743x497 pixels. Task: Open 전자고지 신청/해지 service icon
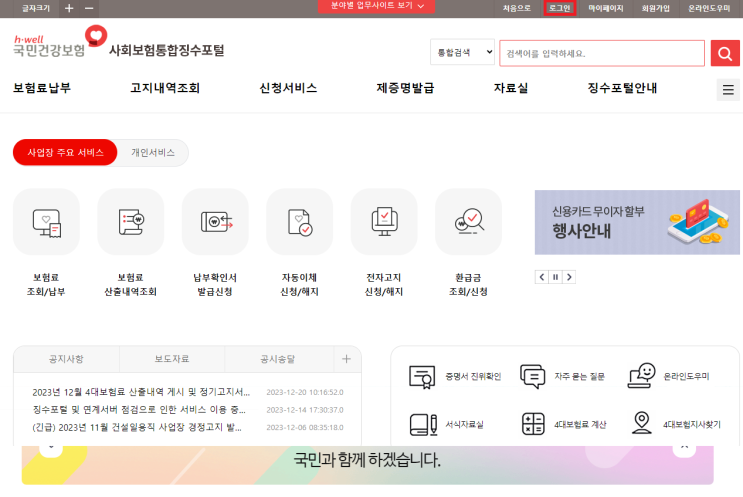pyautogui.click(x=384, y=222)
